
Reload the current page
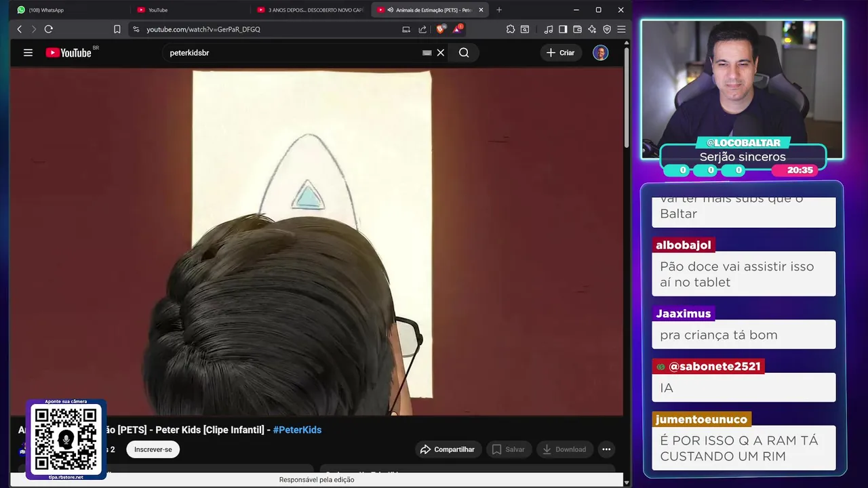pyautogui.click(x=48, y=29)
